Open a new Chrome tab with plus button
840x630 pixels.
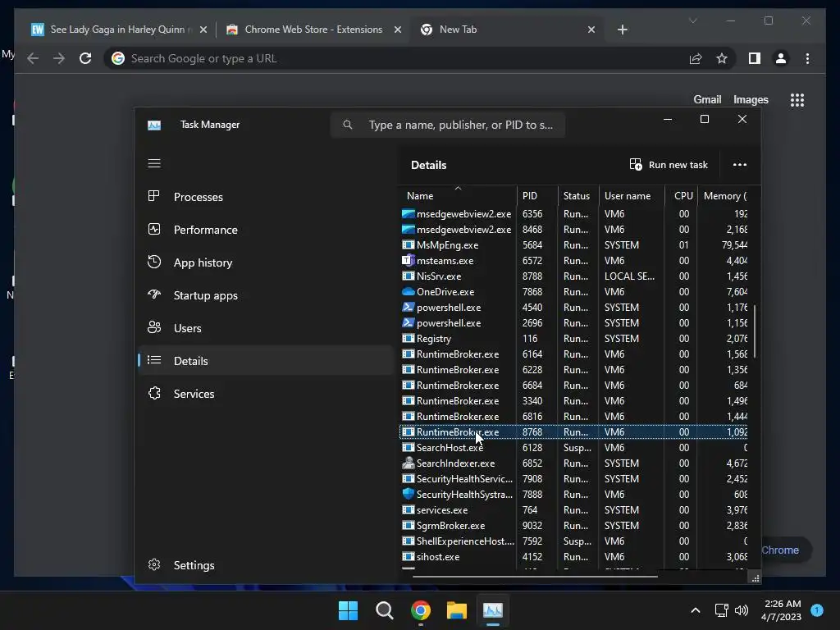[622, 30]
